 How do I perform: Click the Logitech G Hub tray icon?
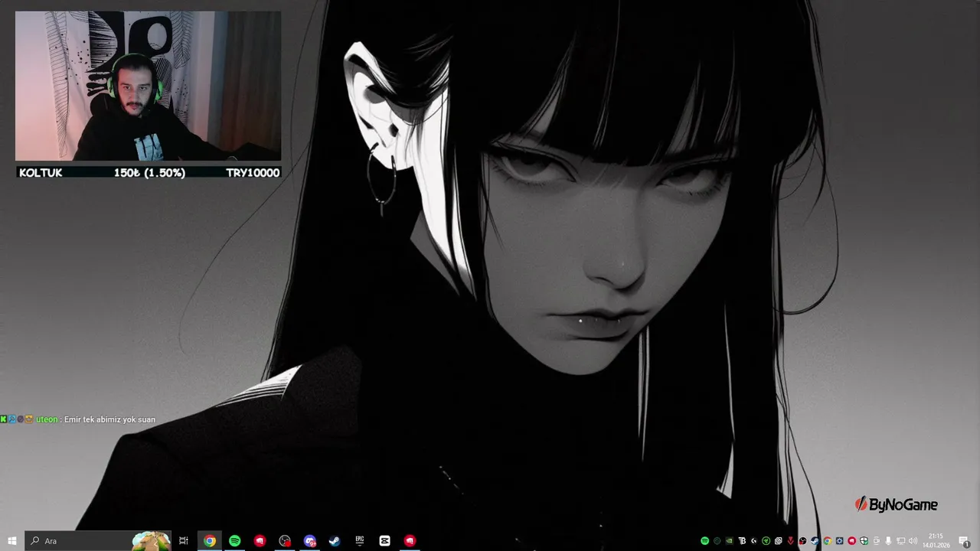click(x=754, y=541)
